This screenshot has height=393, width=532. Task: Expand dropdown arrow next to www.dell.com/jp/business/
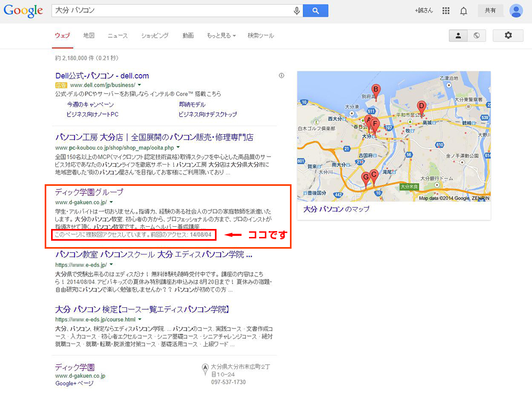[139, 85]
